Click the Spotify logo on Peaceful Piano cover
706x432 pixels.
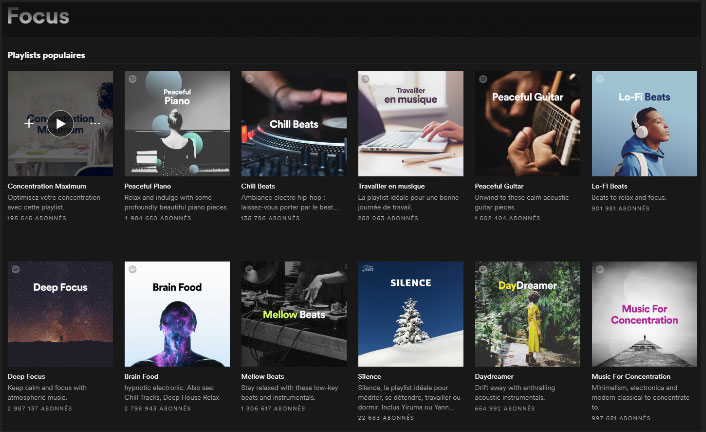tap(132, 79)
